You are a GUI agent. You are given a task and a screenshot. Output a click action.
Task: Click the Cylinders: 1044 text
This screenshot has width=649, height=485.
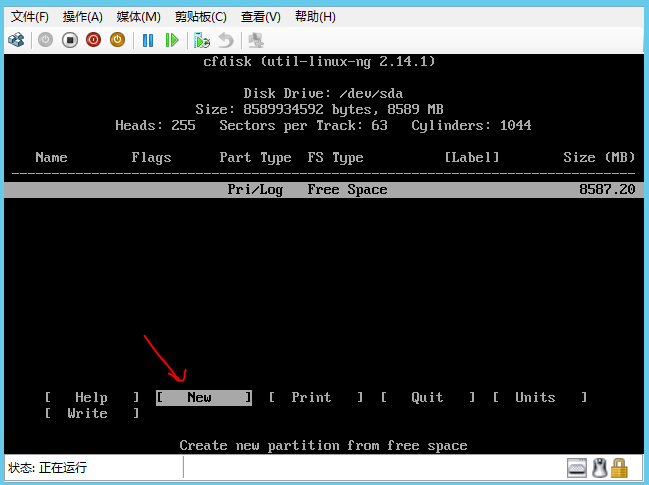(x=471, y=125)
